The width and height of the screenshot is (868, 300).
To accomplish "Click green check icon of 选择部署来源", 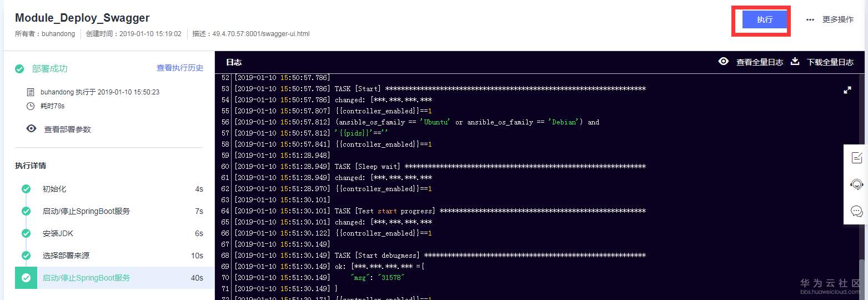I will coord(26,256).
